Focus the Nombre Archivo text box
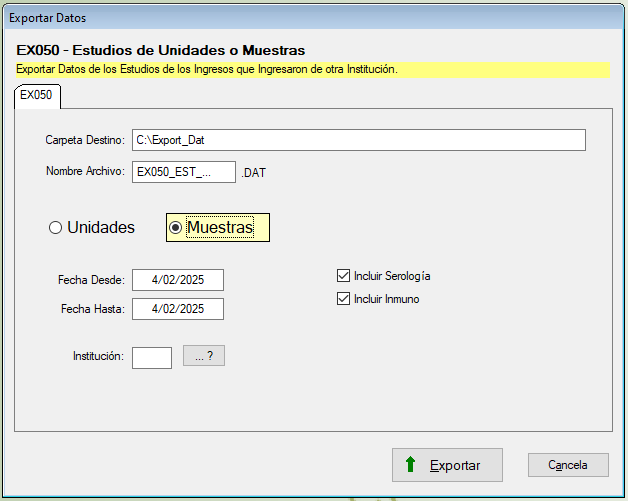628x501 pixels. (183, 172)
